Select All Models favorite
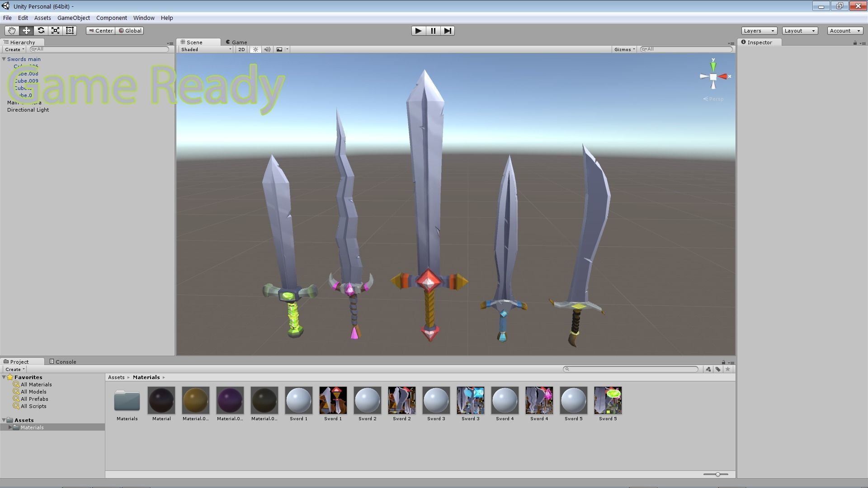The width and height of the screenshot is (868, 488). click(x=33, y=392)
